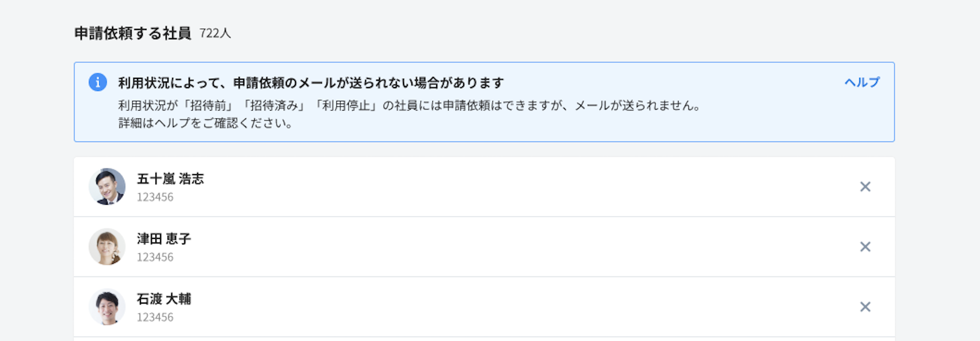
Task: Remove 五十嵐 浩志 from the list
Action: point(865,187)
